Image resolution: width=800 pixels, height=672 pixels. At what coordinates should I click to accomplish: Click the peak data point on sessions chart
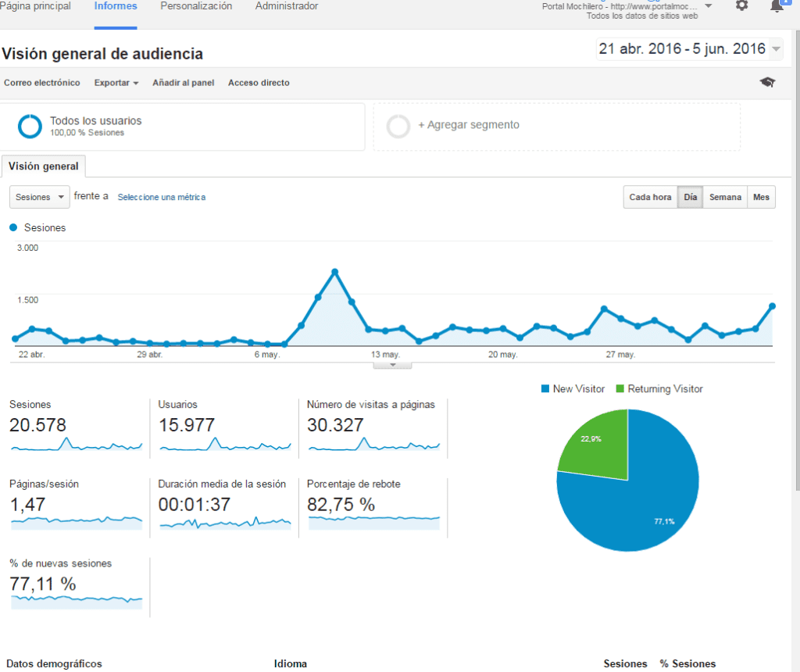click(334, 272)
